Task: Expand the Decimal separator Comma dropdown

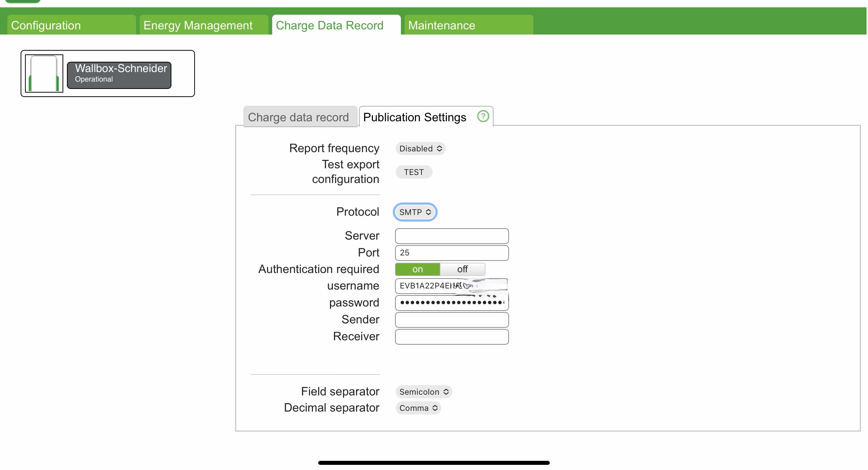Action: pyautogui.click(x=418, y=408)
